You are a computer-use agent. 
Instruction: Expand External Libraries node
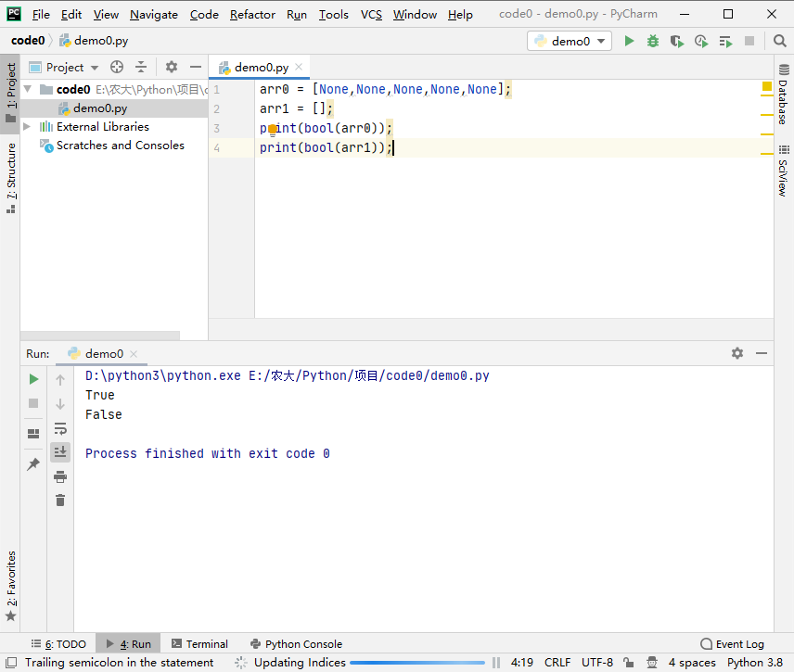coord(27,126)
